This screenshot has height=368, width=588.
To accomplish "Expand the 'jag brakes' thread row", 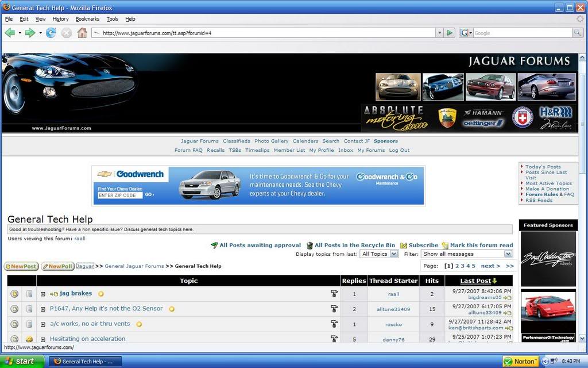I will click(42, 294).
